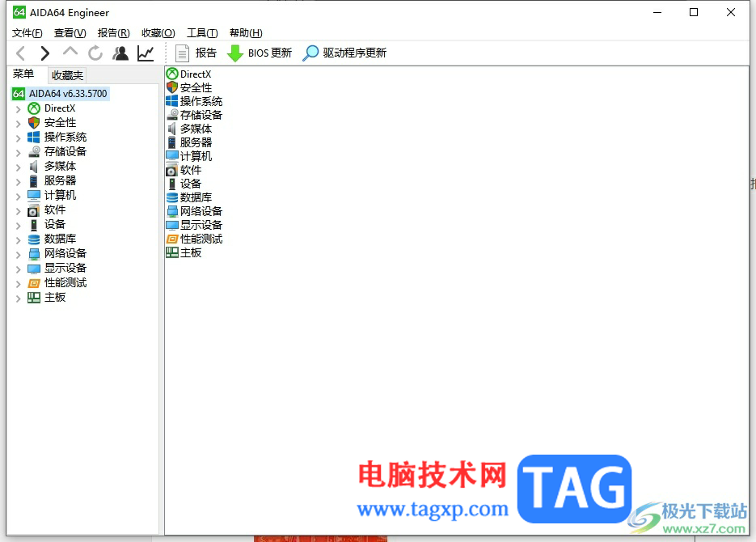
Task: Select 安全性 shield icon in tree
Action: [x=34, y=123]
